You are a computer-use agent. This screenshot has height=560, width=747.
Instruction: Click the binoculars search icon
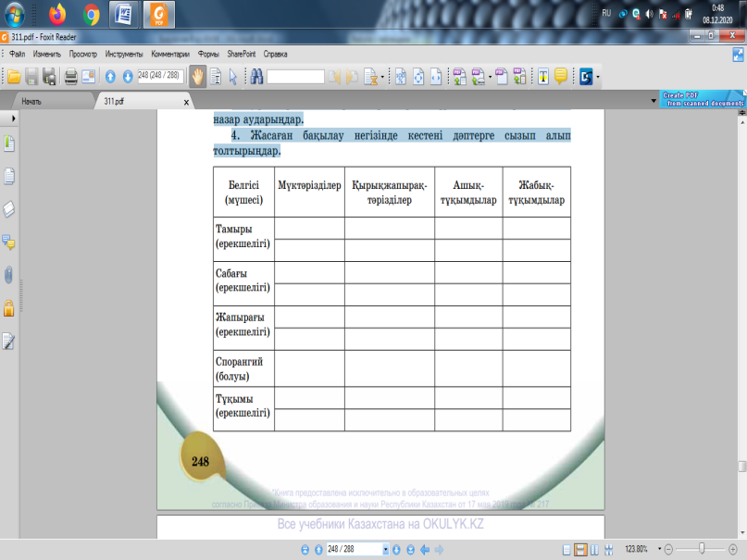257,77
